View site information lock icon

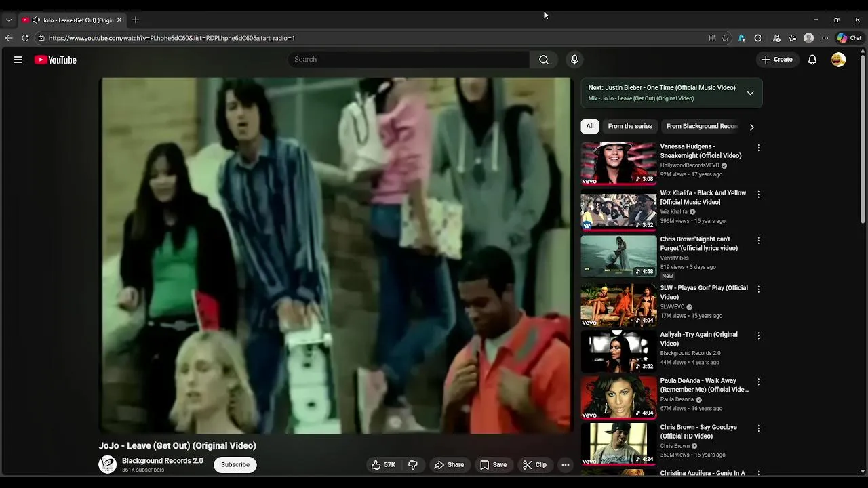41,38
